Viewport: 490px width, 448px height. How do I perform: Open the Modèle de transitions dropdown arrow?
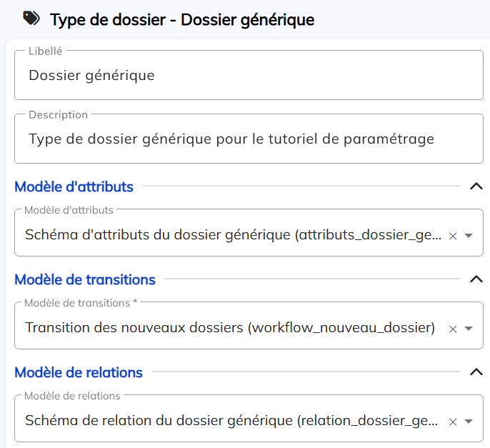pos(469,329)
